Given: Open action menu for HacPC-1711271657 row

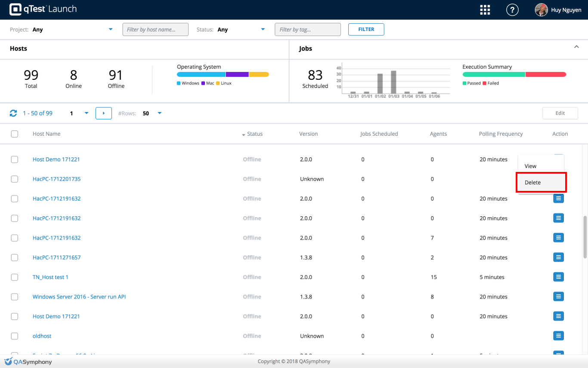Looking at the screenshot, I should tap(558, 257).
